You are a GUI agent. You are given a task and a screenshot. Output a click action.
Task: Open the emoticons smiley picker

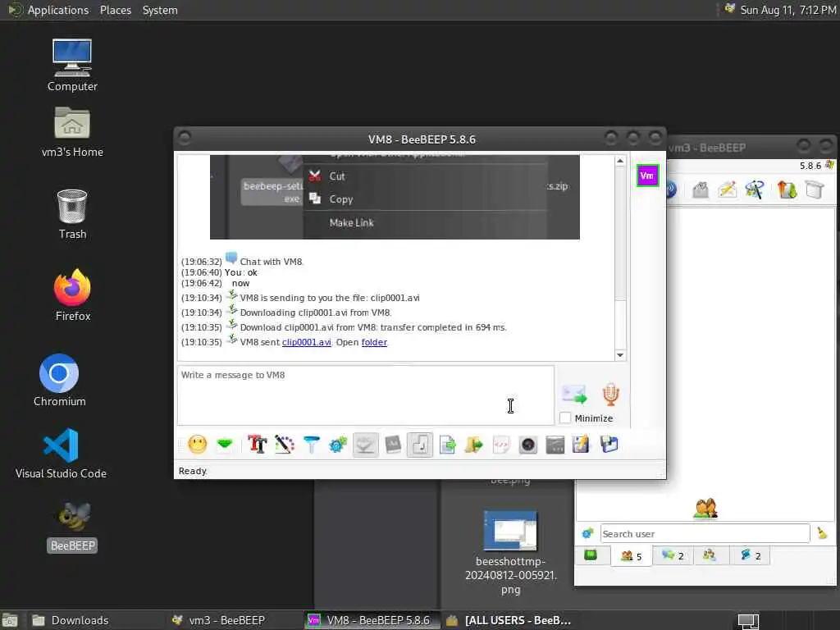(198, 444)
